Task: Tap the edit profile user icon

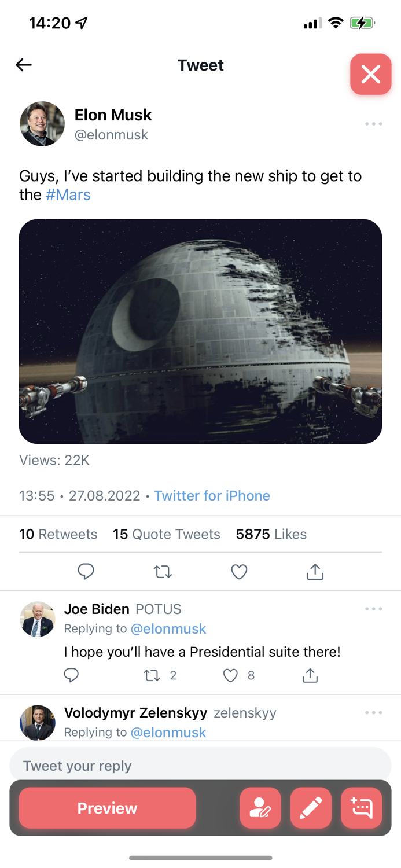Action: tap(260, 808)
